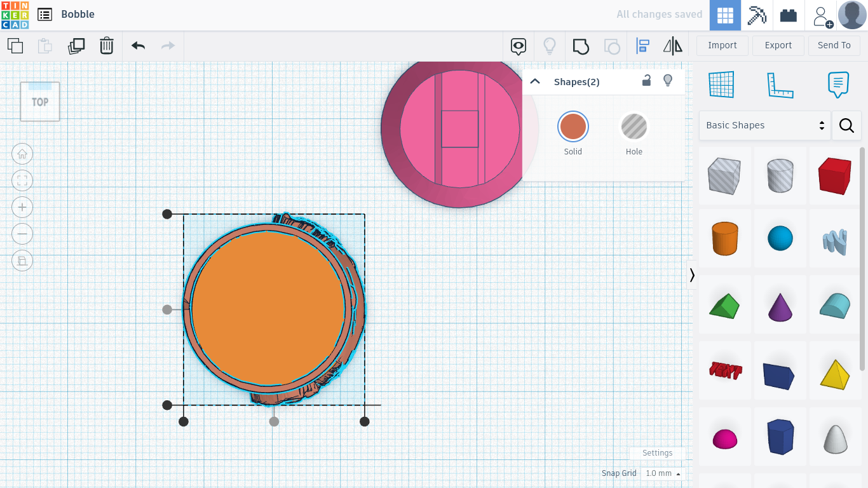
Task: Click the shapes panel scrollbar
Action: pos(862,258)
